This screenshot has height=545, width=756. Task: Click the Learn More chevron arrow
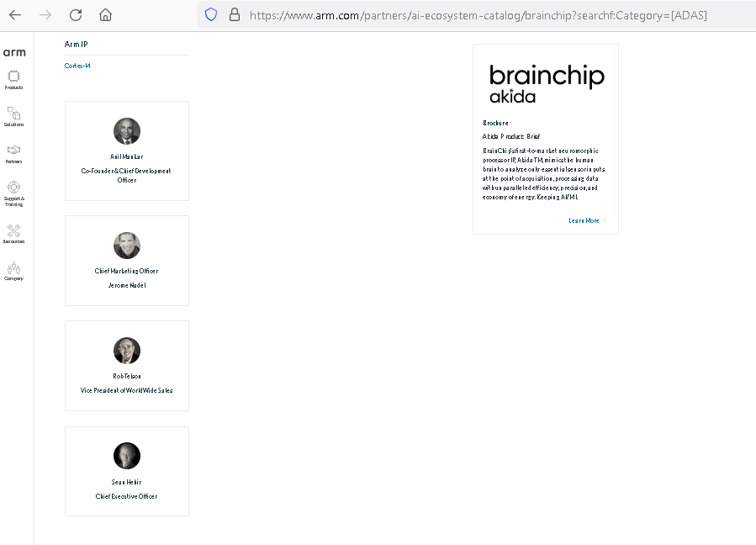pyautogui.click(x=604, y=220)
